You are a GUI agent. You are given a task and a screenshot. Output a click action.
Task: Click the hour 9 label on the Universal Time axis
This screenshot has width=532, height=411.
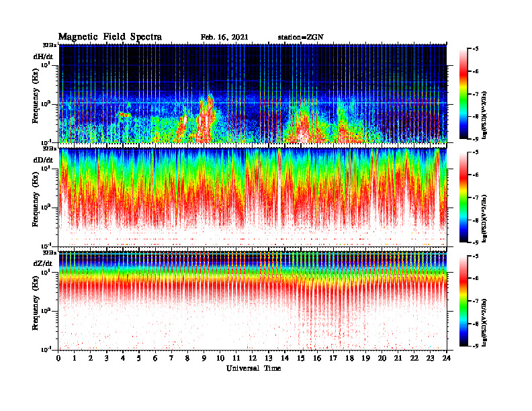(204, 359)
